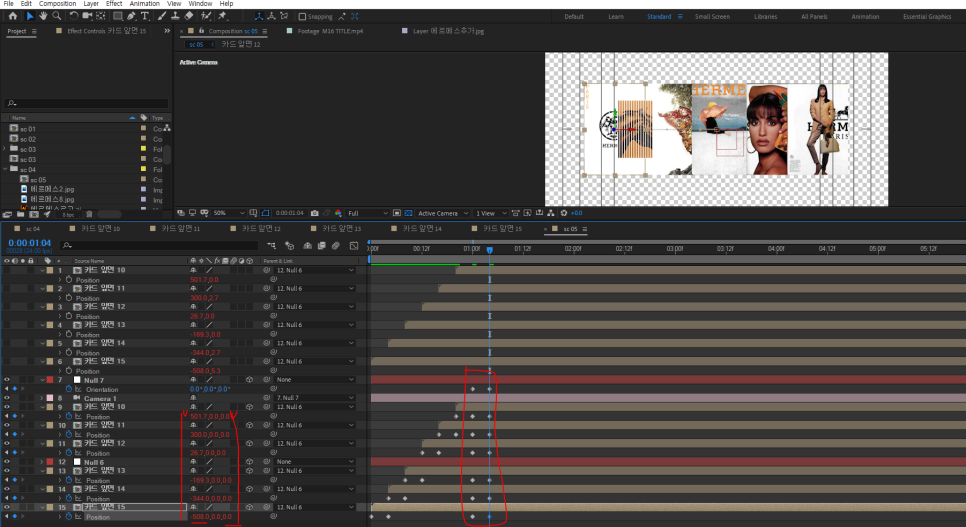Click the blue current-time indicator handle
The image size is (966, 527).
point(490,250)
